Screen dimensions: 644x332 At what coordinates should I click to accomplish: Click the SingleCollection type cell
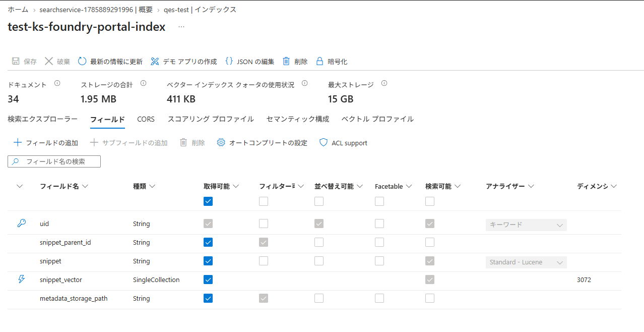click(156, 280)
